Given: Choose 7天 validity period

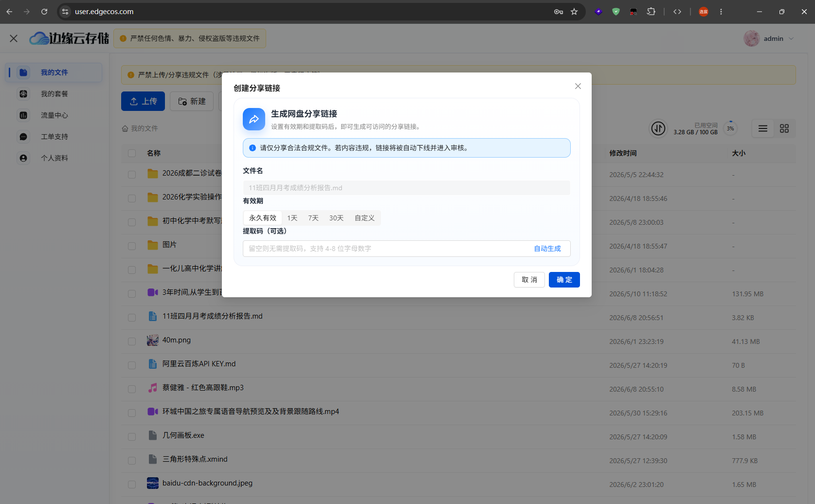Looking at the screenshot, I should click(313, 218).
